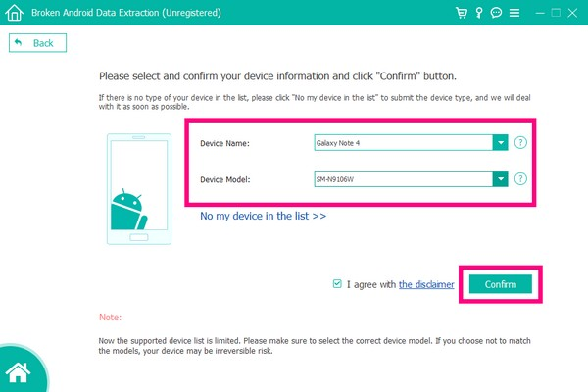Viewport: 588px width, 392px height.
Task: Minimize the application window
Action: tap(538, 14)
